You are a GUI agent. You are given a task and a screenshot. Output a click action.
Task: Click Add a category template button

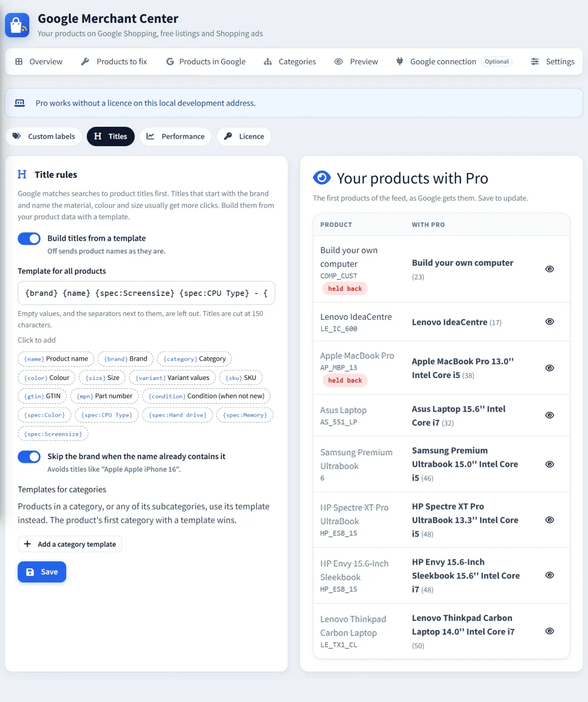(x=70, y=544)
